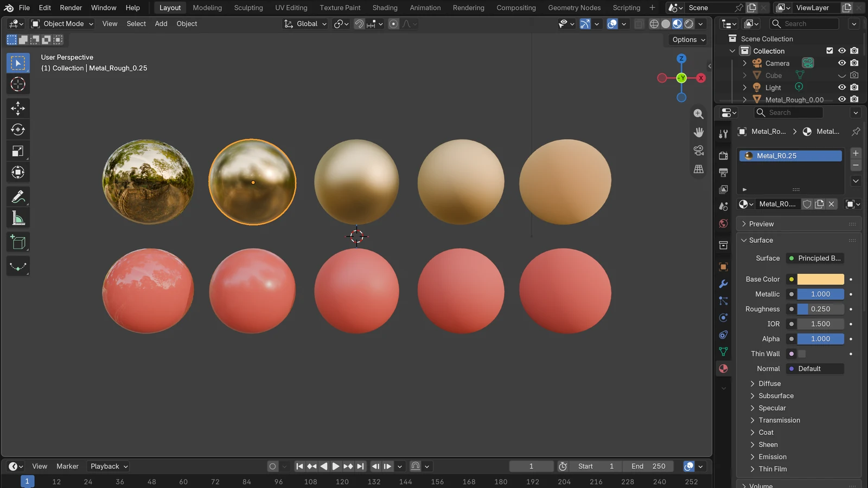Image resolution: width=868 pixels, height=488 pixels.
Task: Open the Physics properties tab
Action: click(723, 318)
